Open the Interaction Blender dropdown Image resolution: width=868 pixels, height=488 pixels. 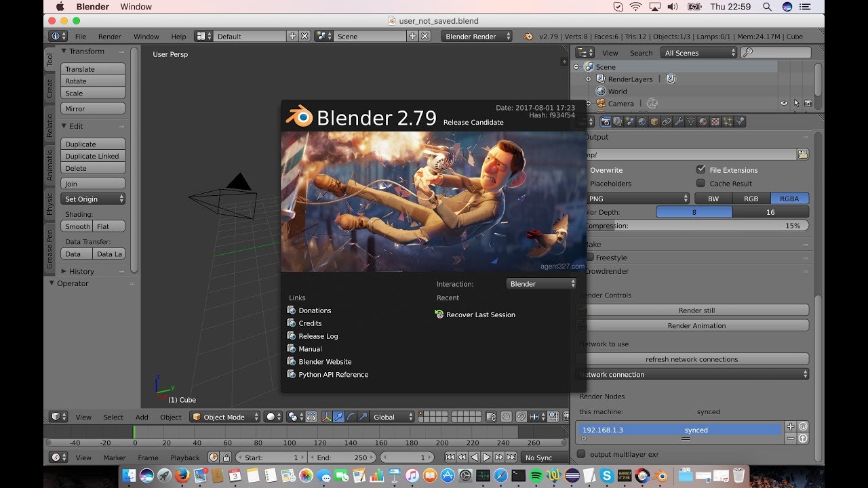(x=541, y=284)
